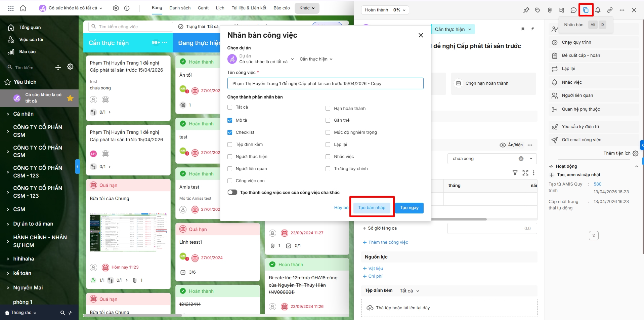Open Cần thực hiện dropdown in dialog
The width and height of the screenshot is (644, 320).
pyautogui.click(x=316, y=59)
